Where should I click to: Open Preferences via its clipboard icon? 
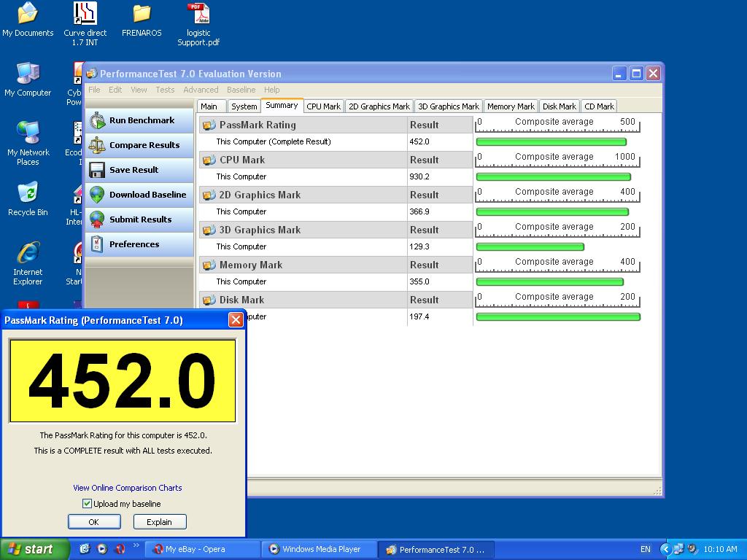(97, 244)
